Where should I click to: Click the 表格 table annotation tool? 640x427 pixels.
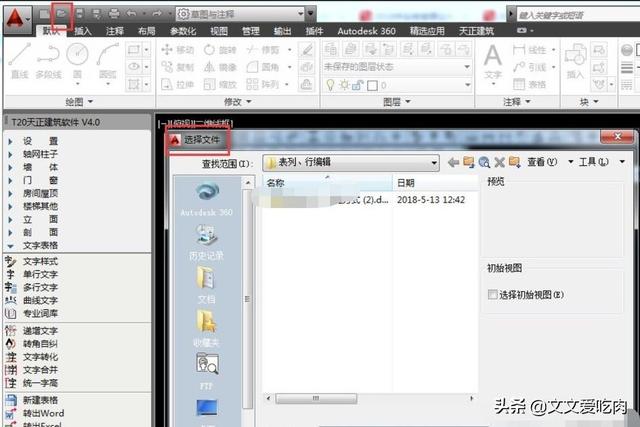tap(529, 84)
